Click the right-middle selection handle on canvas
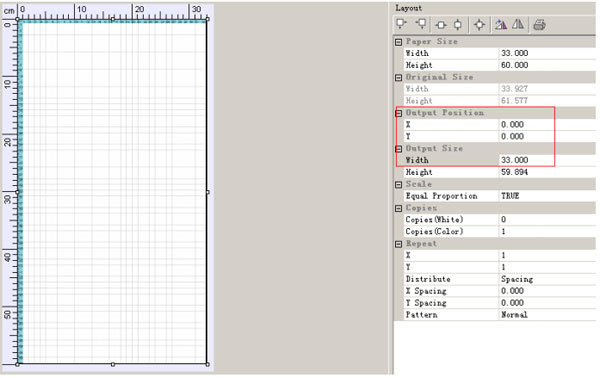This screenshot has height=378, width=600. [207, 192]
